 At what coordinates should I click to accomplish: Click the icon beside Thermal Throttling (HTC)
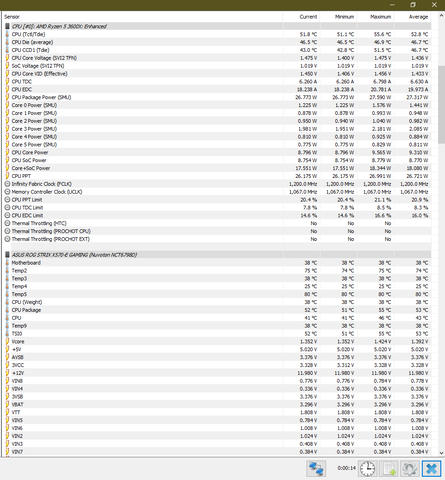7,223
